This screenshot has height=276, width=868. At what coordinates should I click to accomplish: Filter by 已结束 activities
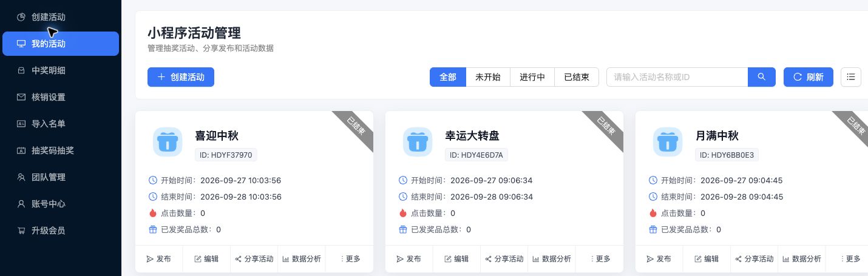tap(577, 77)
